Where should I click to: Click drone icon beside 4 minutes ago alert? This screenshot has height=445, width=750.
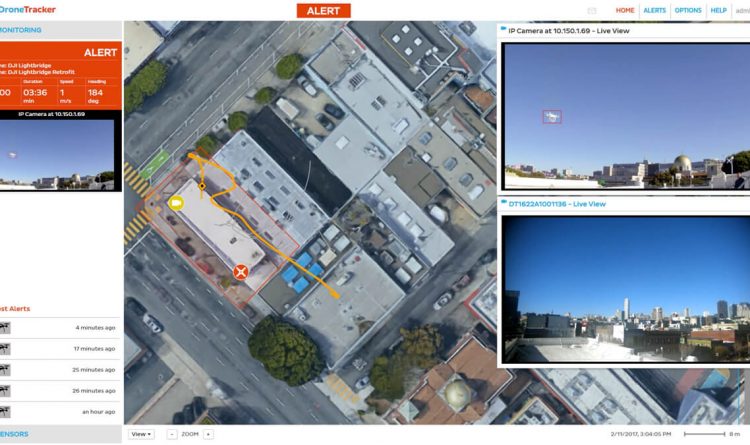[5, 328]
